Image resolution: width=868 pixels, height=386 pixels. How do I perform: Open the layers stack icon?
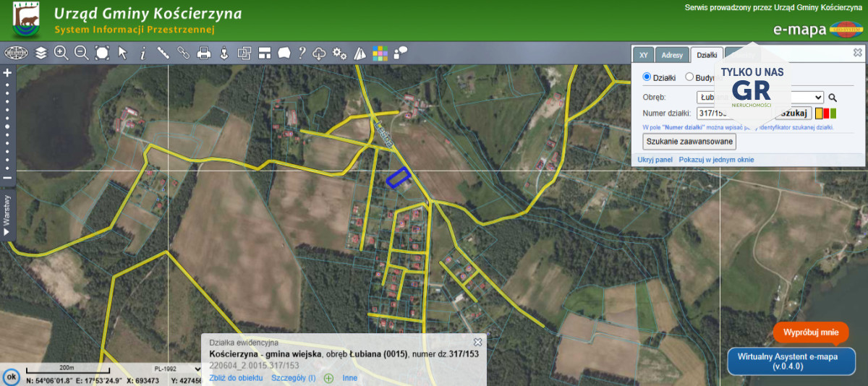click(41, 53)
